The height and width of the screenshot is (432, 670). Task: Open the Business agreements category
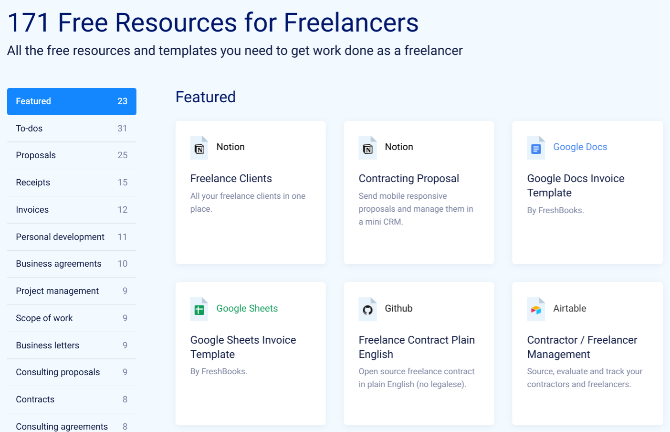pos(71,264)
